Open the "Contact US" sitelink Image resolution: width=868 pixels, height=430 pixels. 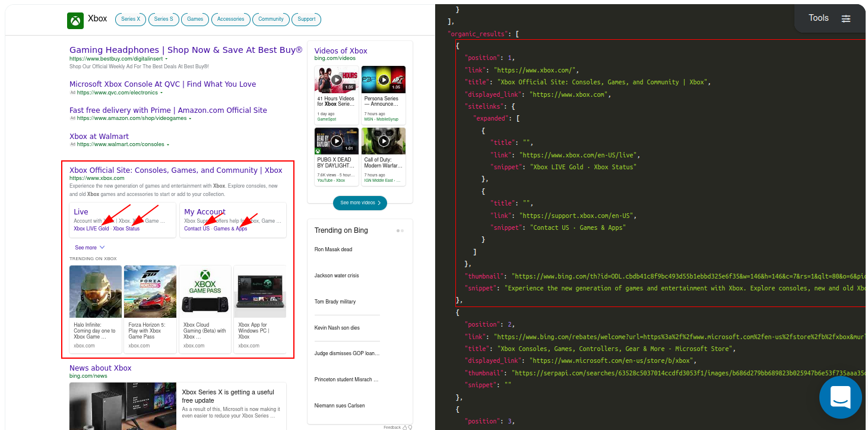[x=198, y=228]
